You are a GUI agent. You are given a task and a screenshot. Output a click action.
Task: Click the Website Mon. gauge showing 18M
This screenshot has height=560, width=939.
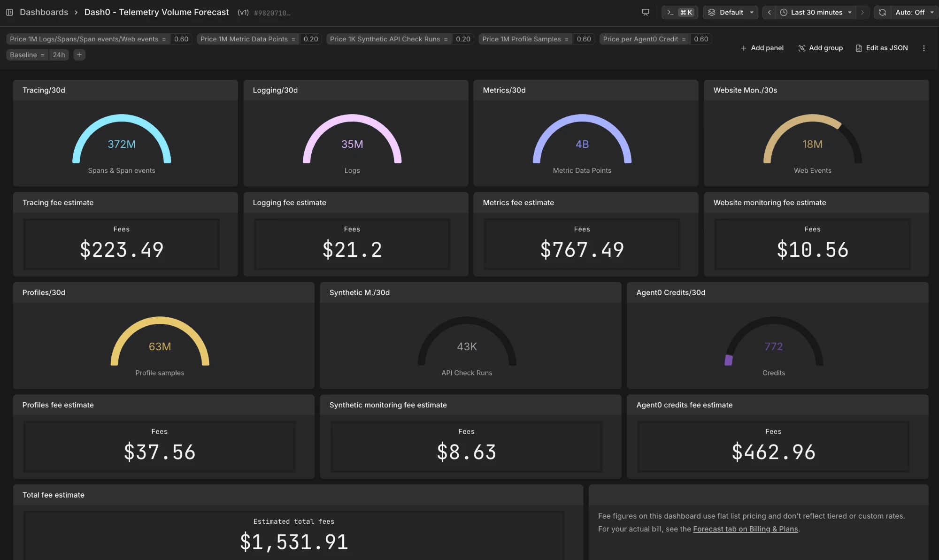point(813,139)
